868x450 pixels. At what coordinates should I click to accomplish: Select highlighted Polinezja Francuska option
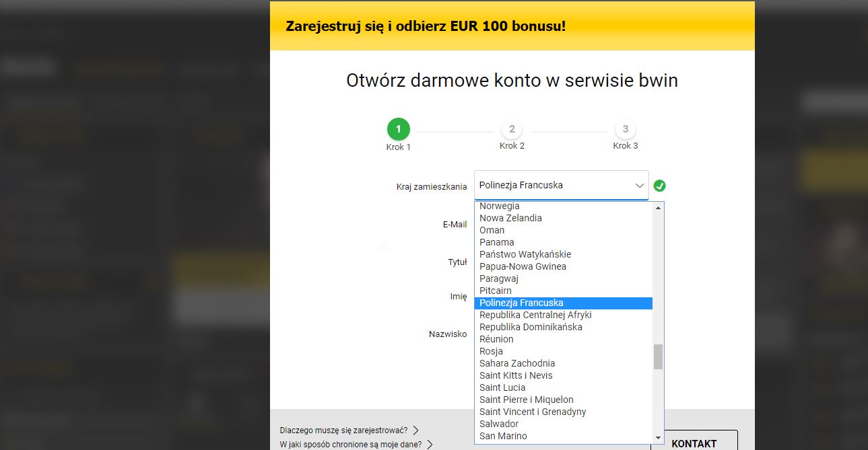564,303
